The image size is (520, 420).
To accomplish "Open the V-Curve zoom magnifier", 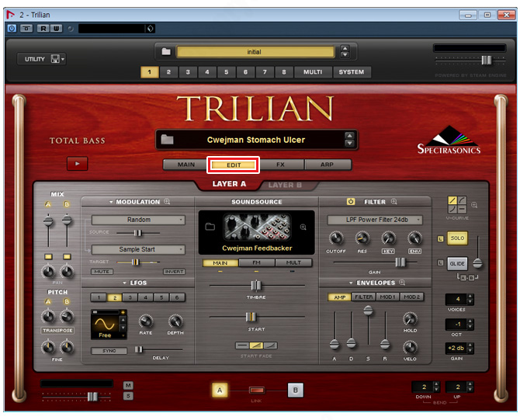I will click(x=474, y=205).
